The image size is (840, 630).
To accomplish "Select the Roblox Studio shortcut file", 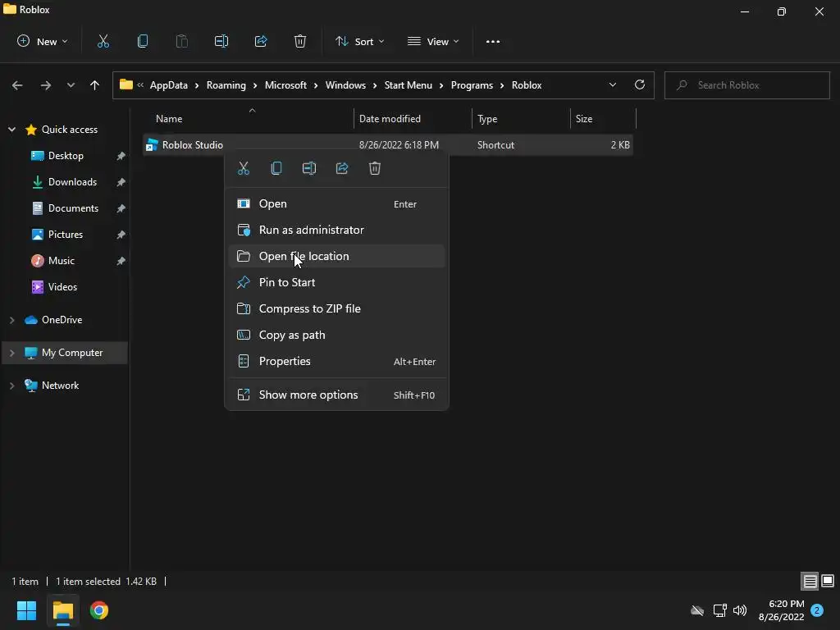I will (x=388, y=145).
